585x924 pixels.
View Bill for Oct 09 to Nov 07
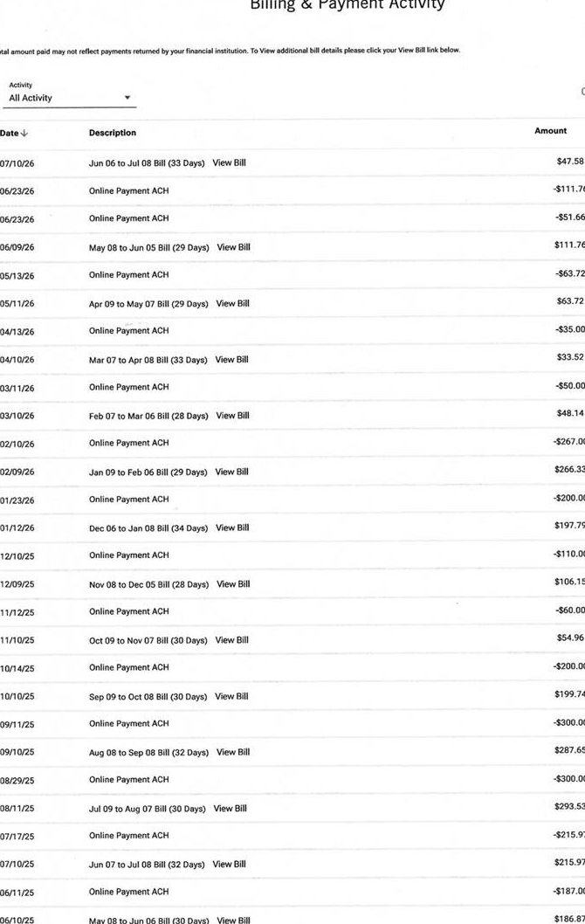(x=231, y=640)
